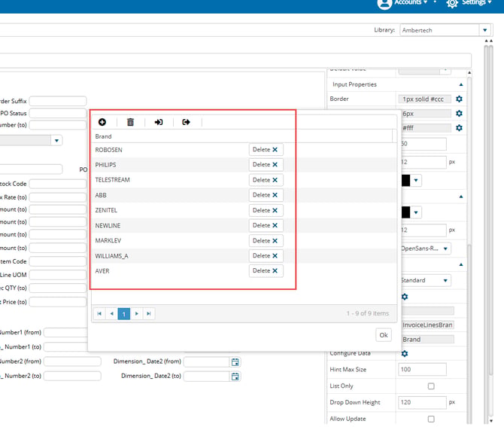Open the OpenSans-R... font dropdown
The image size is (504, 427).
click(445, 249)
